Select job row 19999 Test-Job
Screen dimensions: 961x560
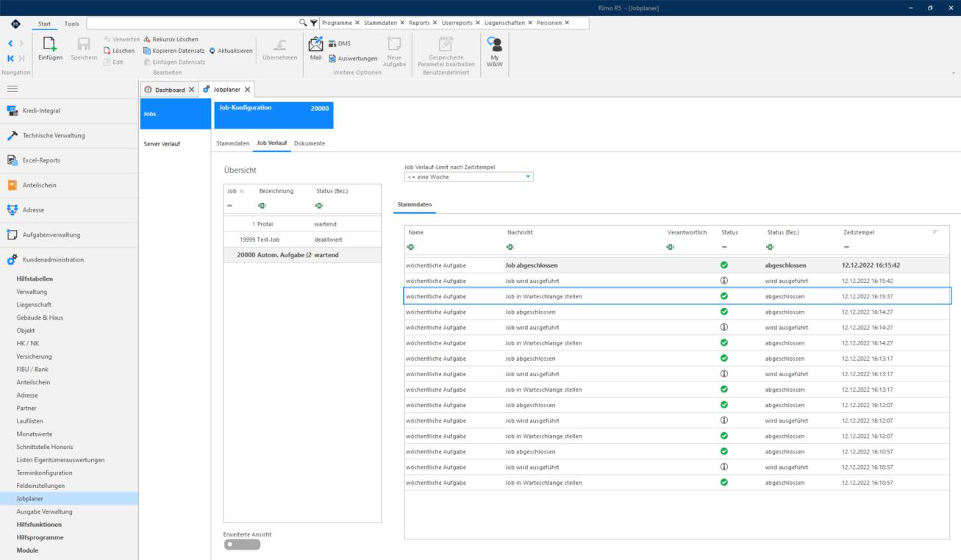pyautogui.click(x=302, y=240)
